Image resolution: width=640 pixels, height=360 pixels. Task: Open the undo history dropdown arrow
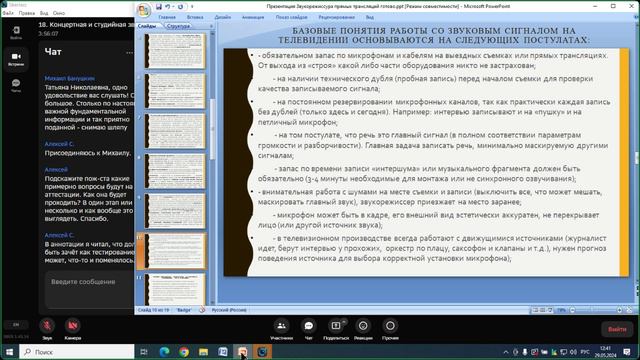pos(173,7)
